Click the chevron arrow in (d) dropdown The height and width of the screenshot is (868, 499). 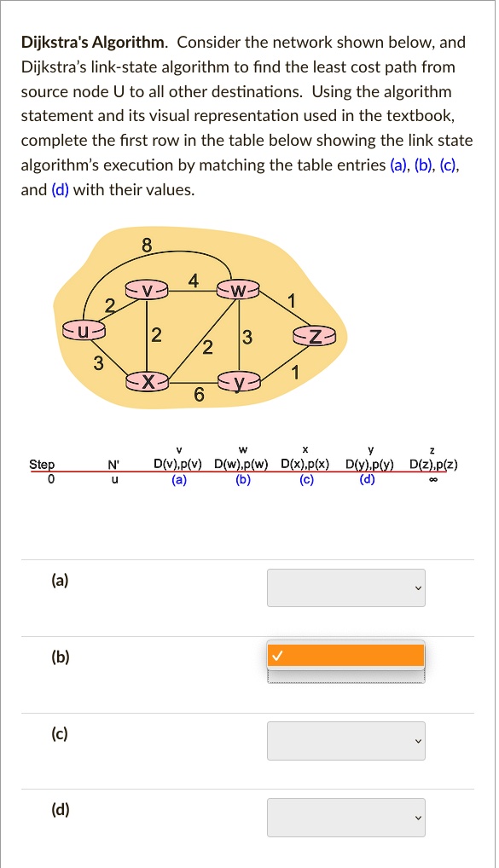coord(418,818)
